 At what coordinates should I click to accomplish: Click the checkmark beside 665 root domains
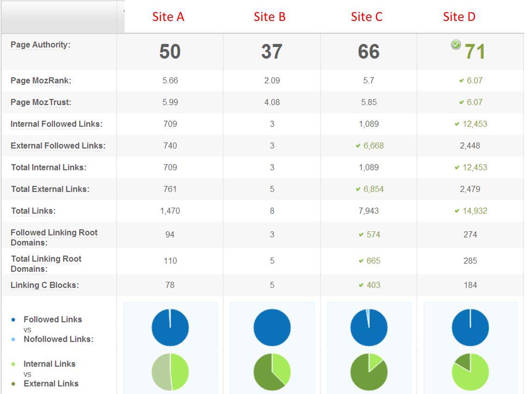[x=361, y=261]
